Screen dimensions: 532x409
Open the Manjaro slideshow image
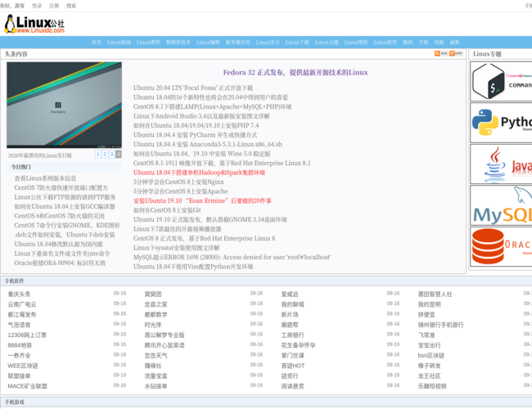point(64,105)
